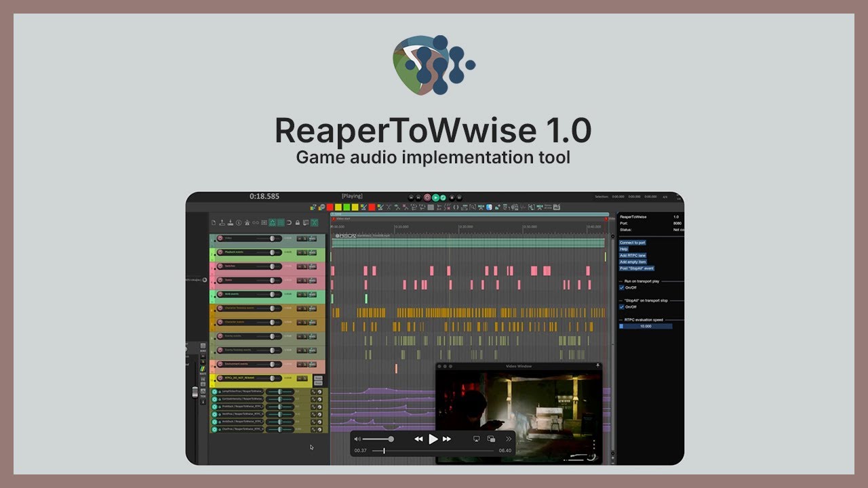
Task: Toggle the LampFlickerProx envelope bypass circle
Action: (214, 392)
